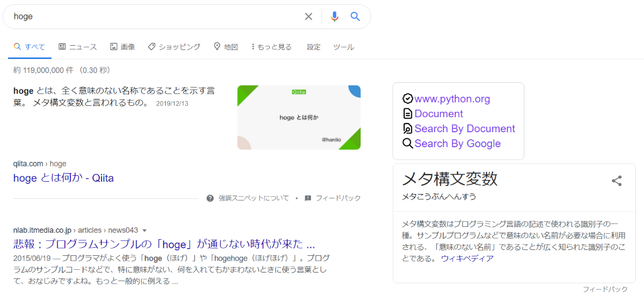Click フィードバック below the knowledge panel
This screenshot has width=644, height=301.
click(x=605, y=289)
